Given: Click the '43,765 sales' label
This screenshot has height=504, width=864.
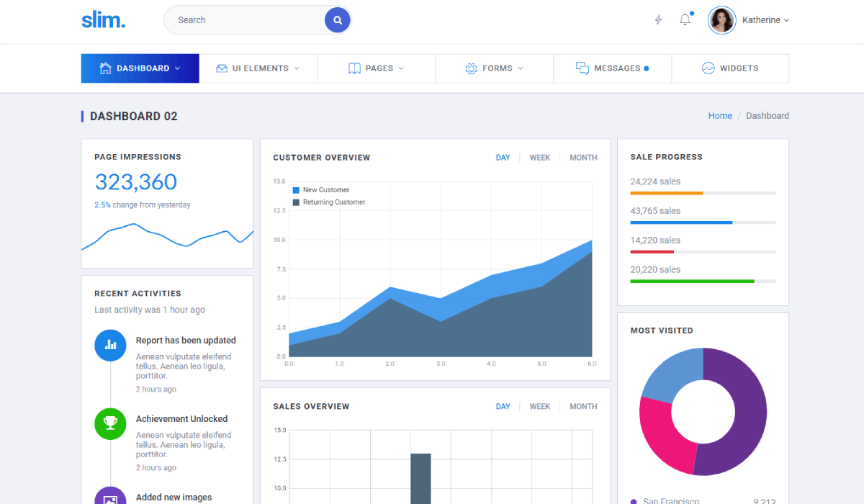Looking at the screenshot, I should (x=655, y=211).
